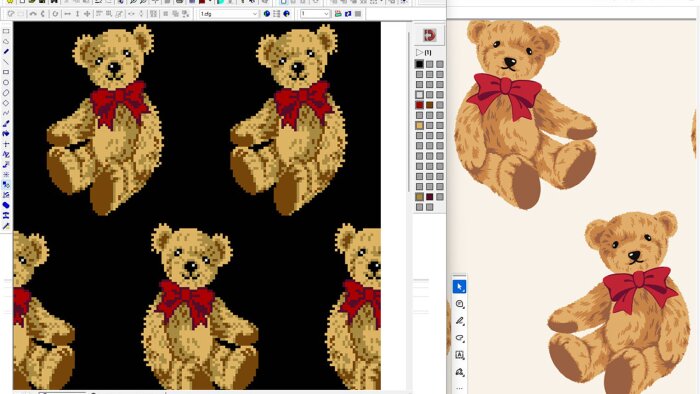Select the stamp tool in right window
The image size is (700, 394).
[459, 372]
